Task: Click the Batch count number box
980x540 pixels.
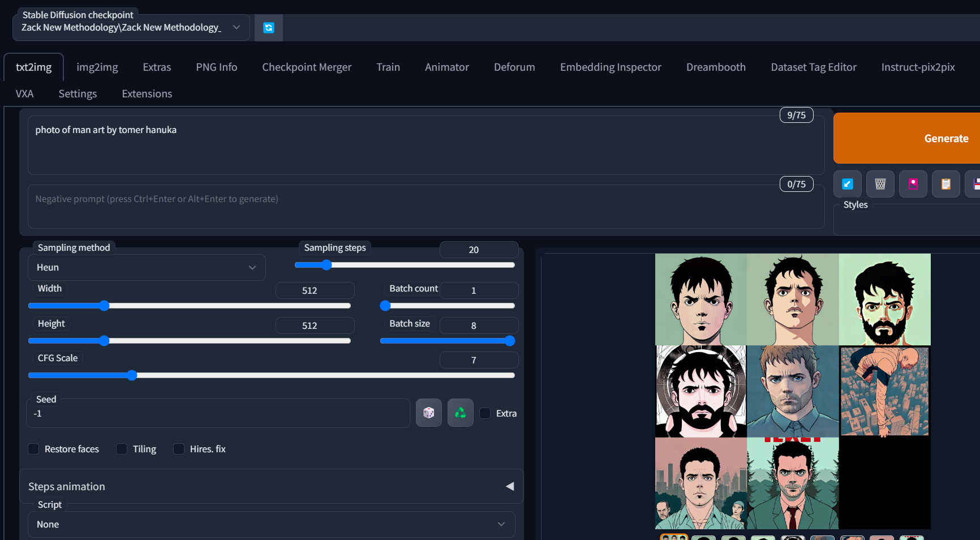Action: (479, 290)
